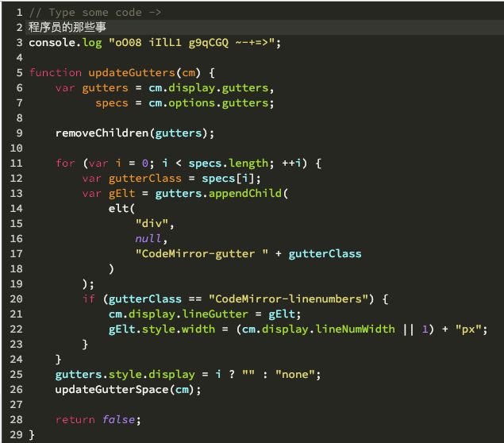The image size is (504, 443).
Task: Click "elt(" on line 14
Action: [121, 209]
